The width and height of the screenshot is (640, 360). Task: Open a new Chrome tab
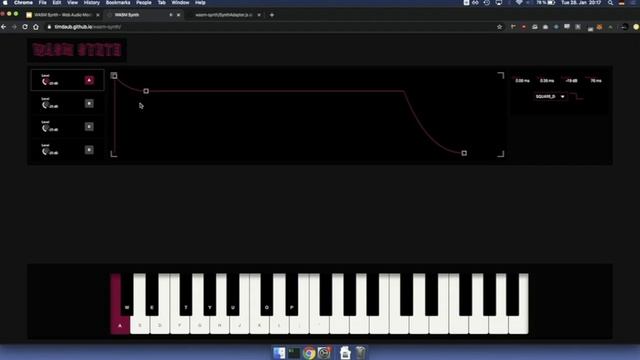[x=272, y=15]
